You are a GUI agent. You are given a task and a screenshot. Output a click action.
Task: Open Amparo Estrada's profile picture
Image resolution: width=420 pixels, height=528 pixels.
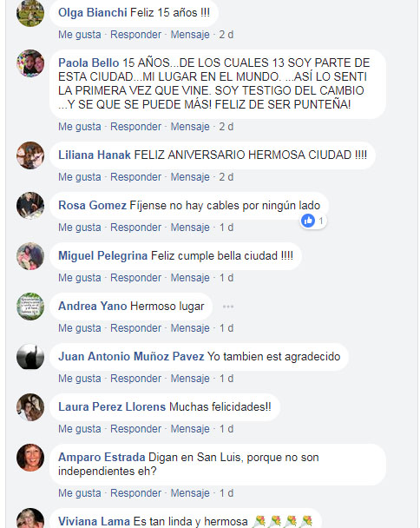(30, 458)
